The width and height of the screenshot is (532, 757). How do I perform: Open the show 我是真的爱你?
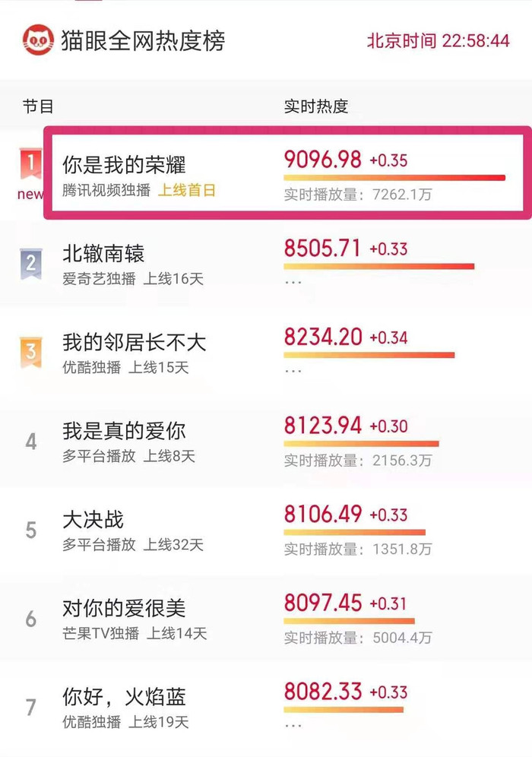(124, 431)
